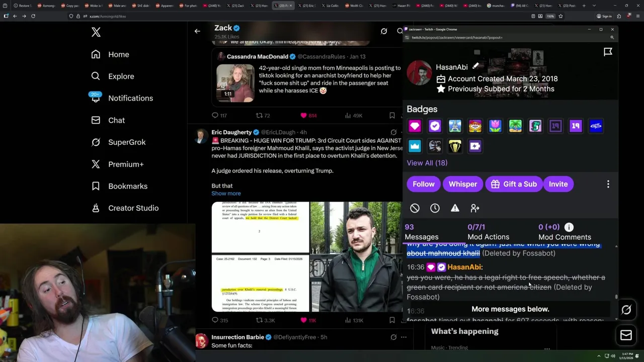Viewport: 644px width, 362px height.
Task: Open Chat in X sidebar
Action: coord(108,120)
